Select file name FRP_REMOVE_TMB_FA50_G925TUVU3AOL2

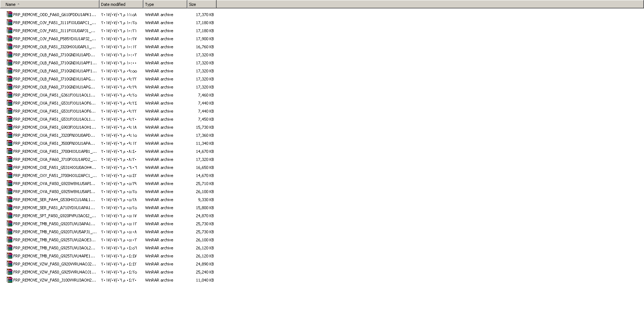click(x=55, y=248)
